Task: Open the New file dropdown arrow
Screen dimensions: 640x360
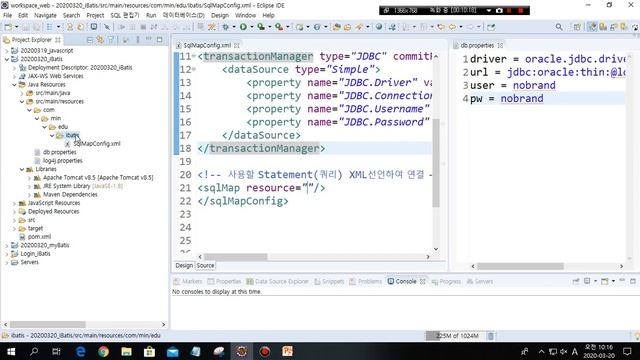Action: tap(16, 27)
